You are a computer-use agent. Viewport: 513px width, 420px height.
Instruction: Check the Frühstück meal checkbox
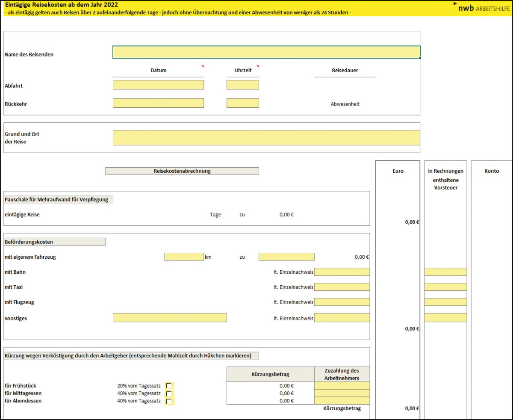click(169, 386)
